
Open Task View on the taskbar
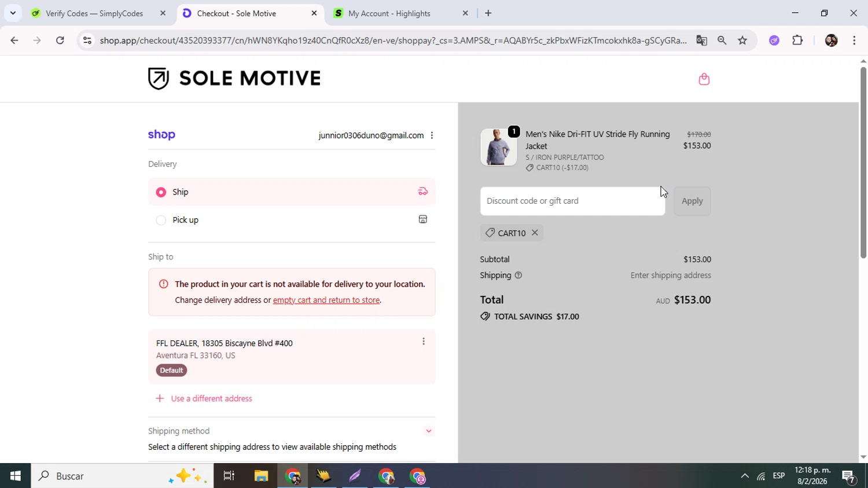(x=229, y=476)
